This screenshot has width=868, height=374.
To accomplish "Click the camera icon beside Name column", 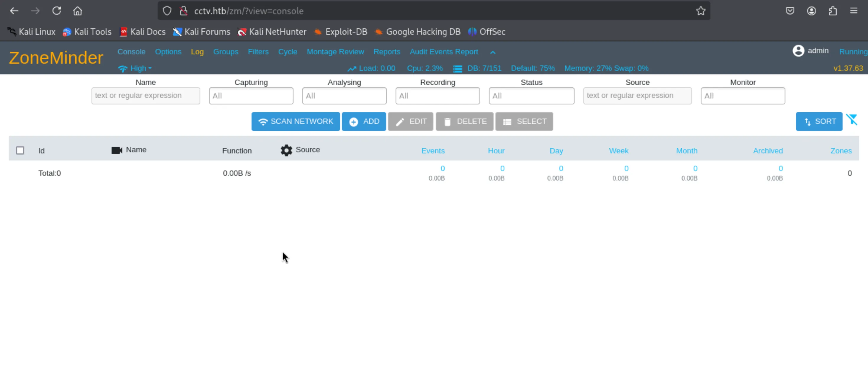I will [x=117, y=150].
